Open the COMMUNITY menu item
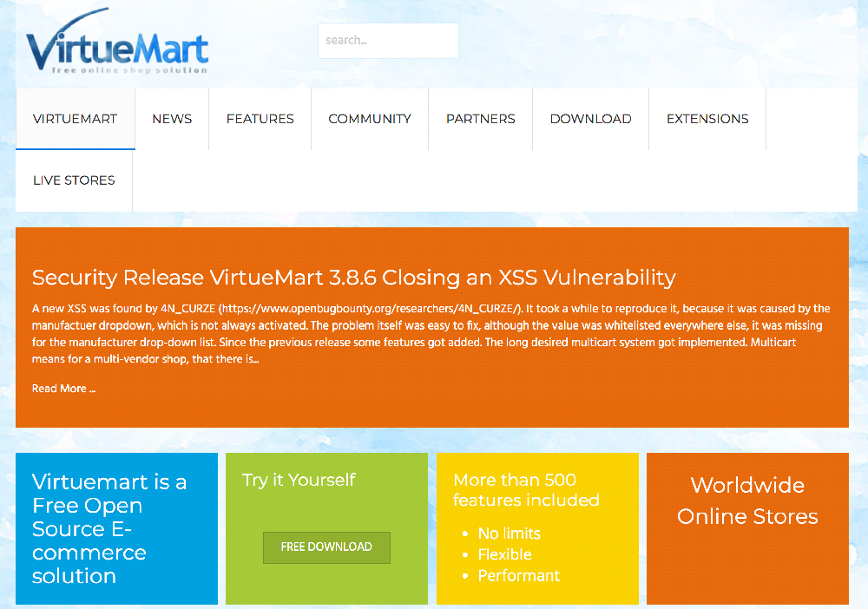Screen dimensions: 868x609 (370, 119)
